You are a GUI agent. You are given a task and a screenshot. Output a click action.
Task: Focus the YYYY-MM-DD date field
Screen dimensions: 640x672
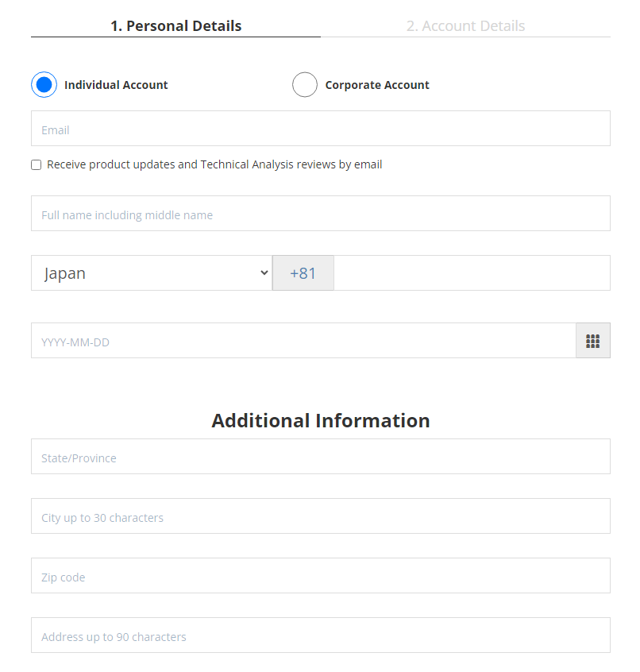[303, 341]
